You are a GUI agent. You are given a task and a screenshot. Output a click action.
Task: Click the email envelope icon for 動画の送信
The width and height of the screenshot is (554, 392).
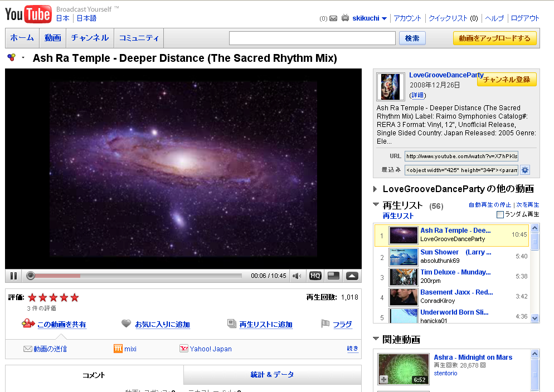point(27,349)
